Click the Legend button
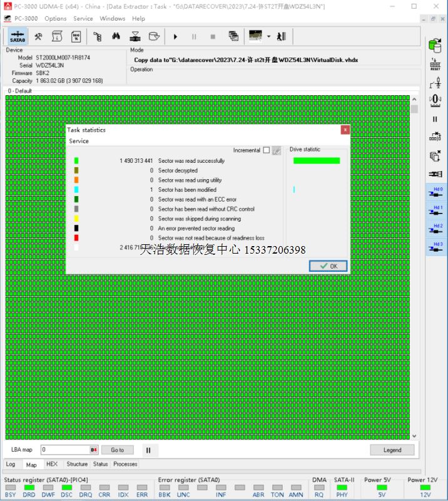Image resolution: width=448 pixels, height=501 pixels. (392, 450)
